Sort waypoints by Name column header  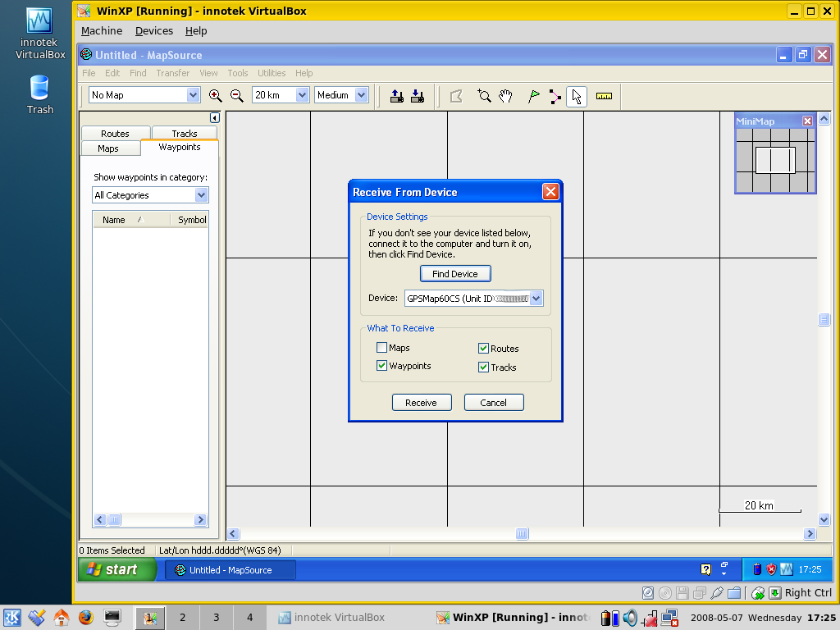point(131,220)
